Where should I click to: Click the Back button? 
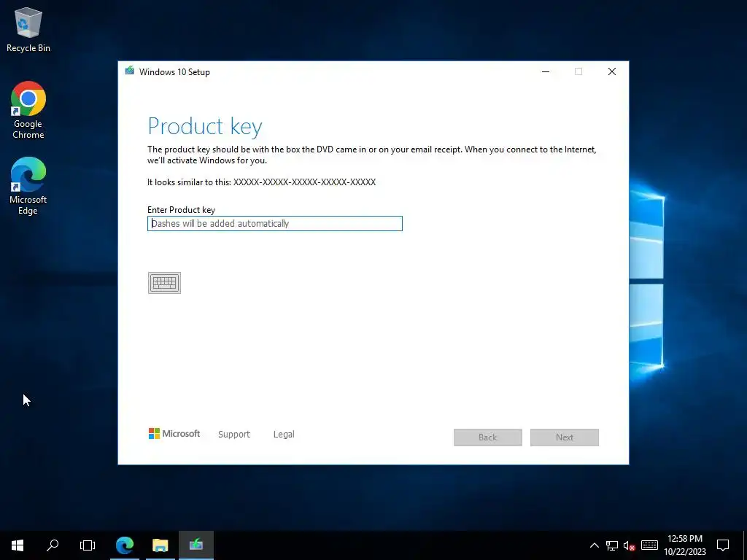pos(488,437)
